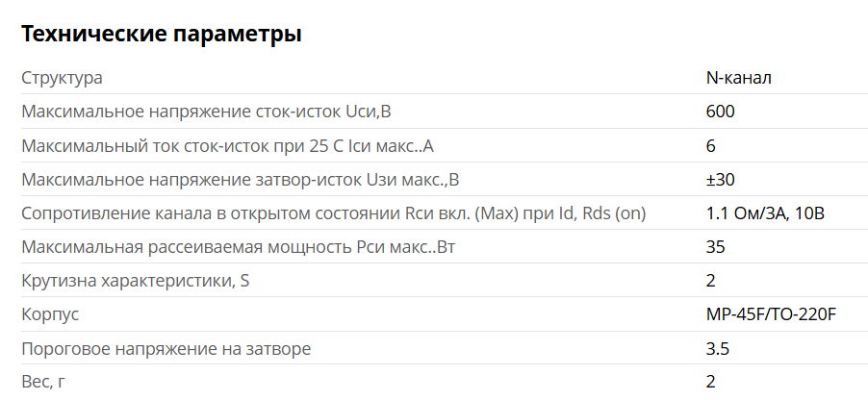Select the 'MP-45F/TO-220F' package value
Viewport: 868px width, 400px height.
tap(771, 314)
